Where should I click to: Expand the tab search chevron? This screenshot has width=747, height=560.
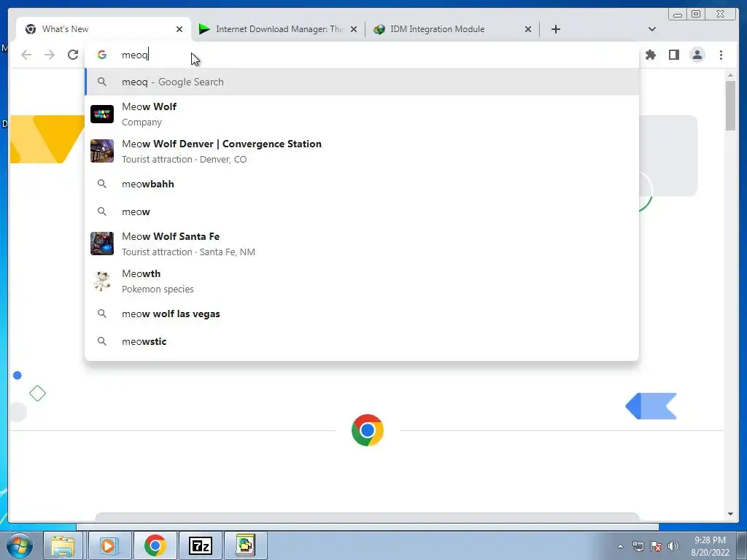652,29
